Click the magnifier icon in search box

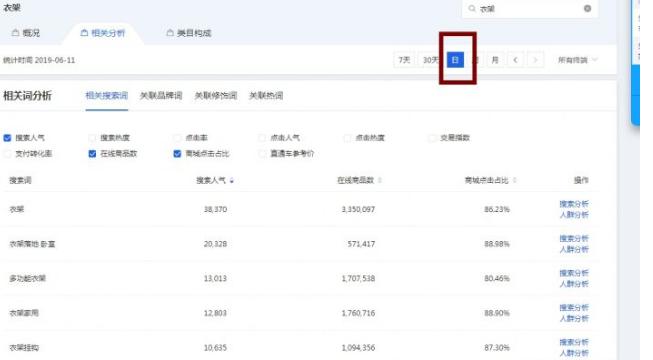471,8
